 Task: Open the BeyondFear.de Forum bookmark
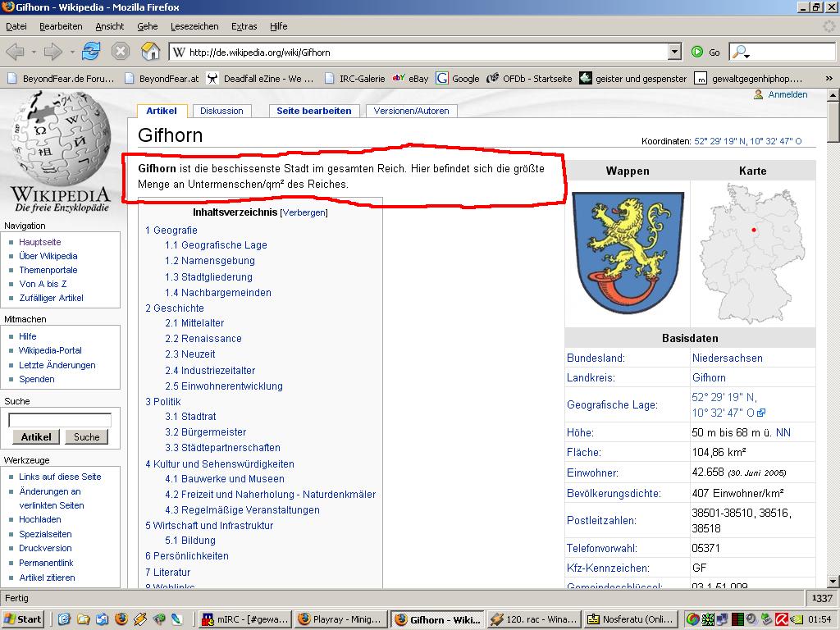point(61,79)
